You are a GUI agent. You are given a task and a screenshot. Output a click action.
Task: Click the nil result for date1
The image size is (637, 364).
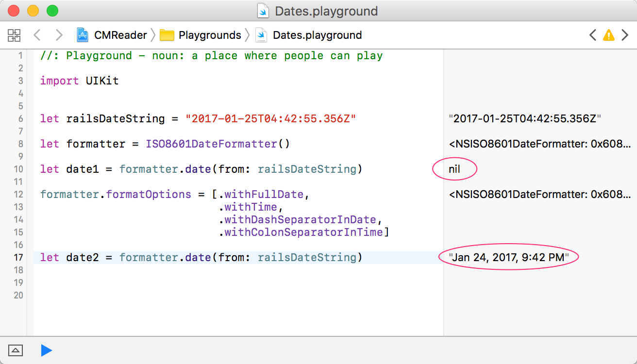(454, 169)
